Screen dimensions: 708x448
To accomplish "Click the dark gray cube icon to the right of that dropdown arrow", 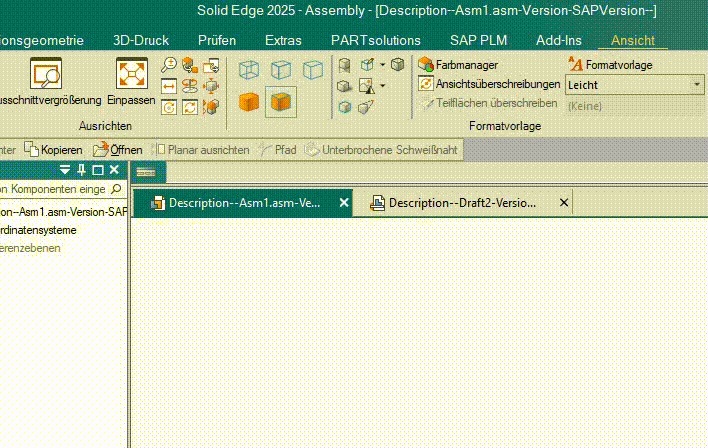I will point(397,65).
